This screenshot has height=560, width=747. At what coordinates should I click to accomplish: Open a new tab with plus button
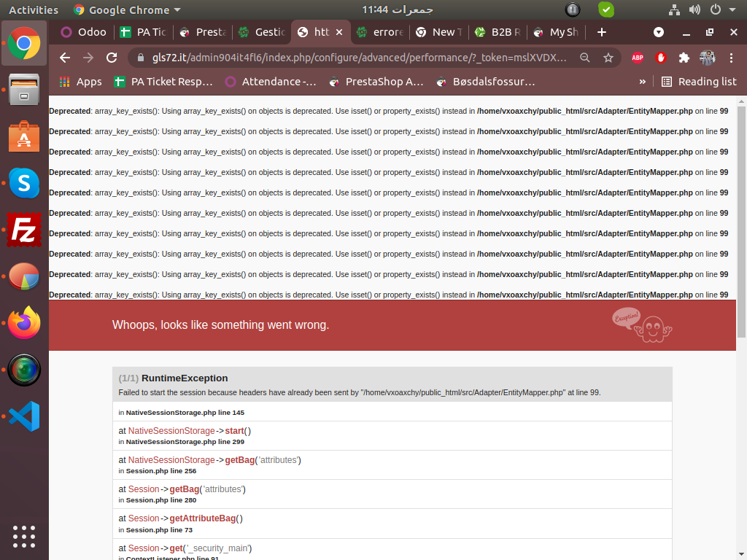point(602,32)
